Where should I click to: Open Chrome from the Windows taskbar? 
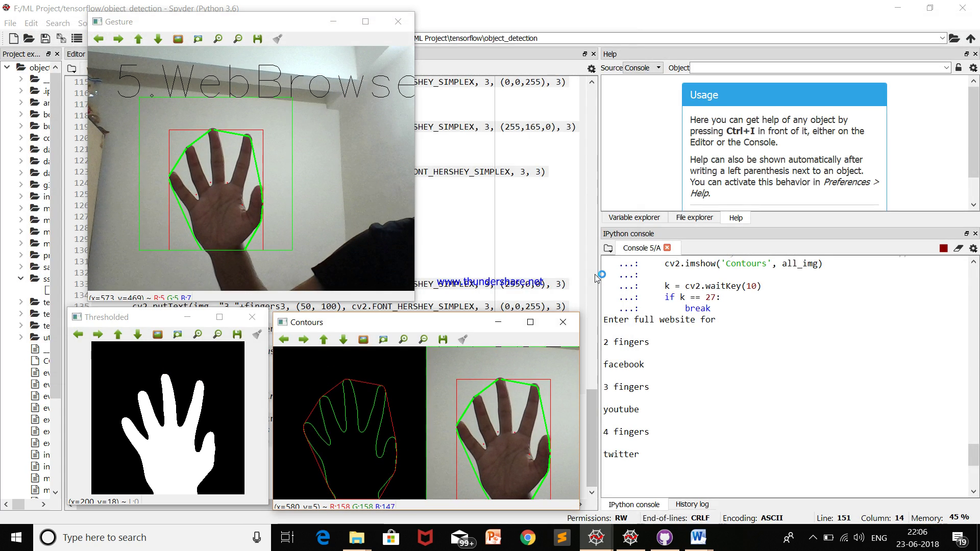(x=528, y=537)
